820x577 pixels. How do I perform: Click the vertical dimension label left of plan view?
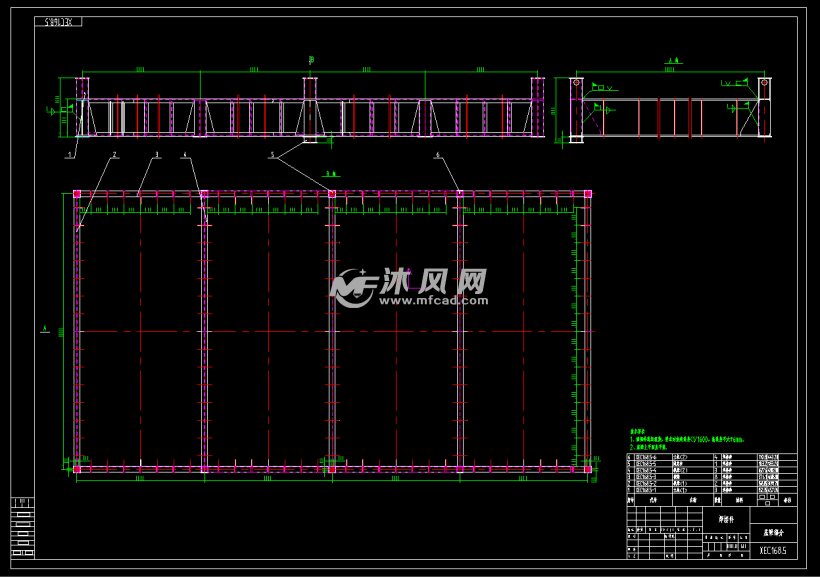tap(46, 328)
